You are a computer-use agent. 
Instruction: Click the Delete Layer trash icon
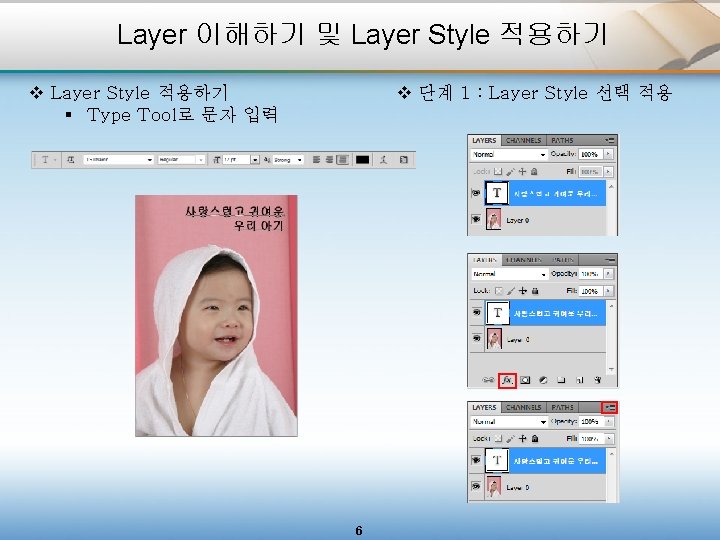[597, 380]
